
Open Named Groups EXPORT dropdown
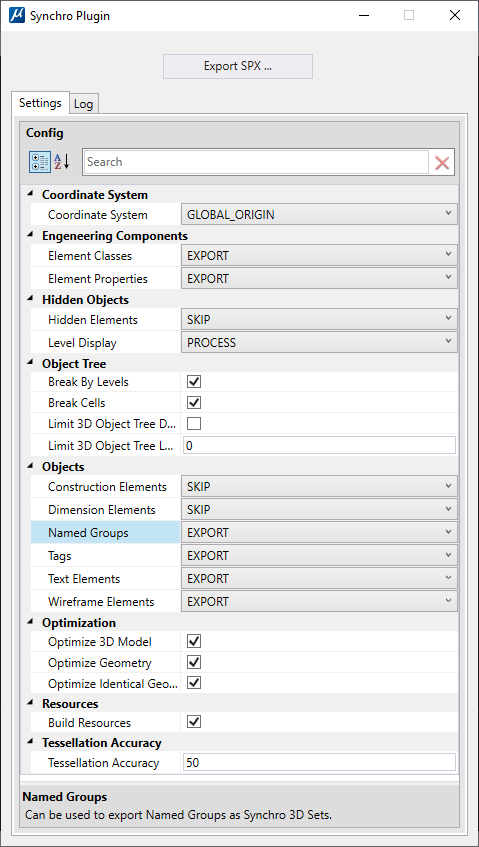319,533
